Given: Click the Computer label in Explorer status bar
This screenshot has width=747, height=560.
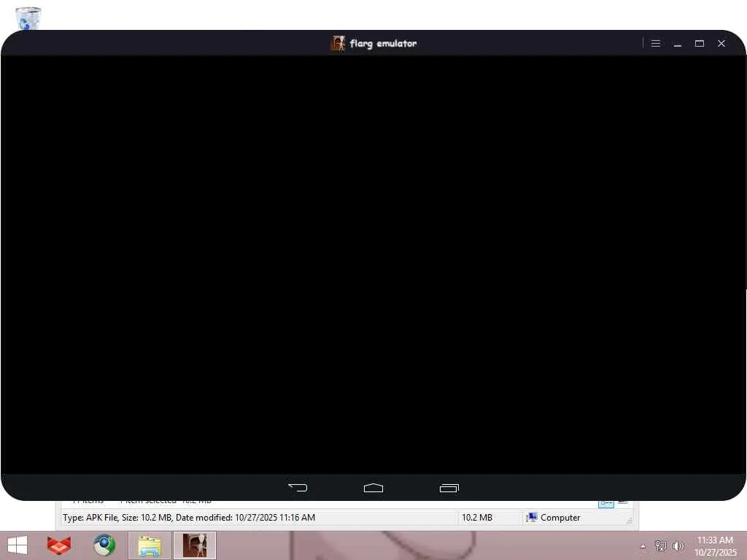Looking at the screenshot, I should [x=560, y=518].
